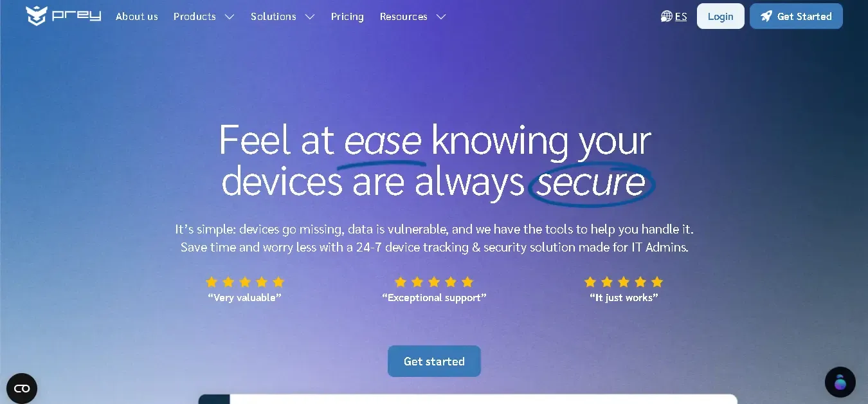This screenshot has width=868, height=404.
Task: Click the Login button
Action: (720, 16)
